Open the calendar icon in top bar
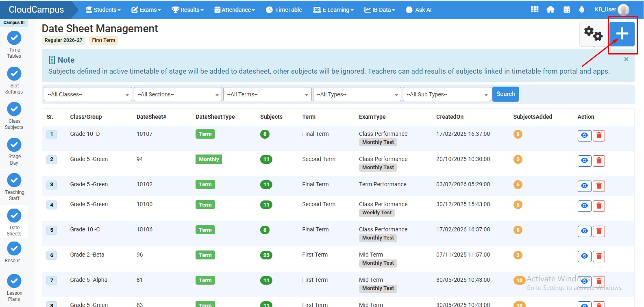The width and height of the screenshot is (644, 307). [567, 9]
